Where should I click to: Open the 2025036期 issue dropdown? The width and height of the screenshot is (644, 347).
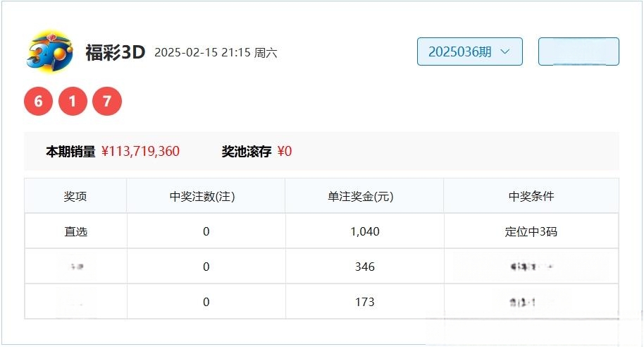tap(470, 51)
